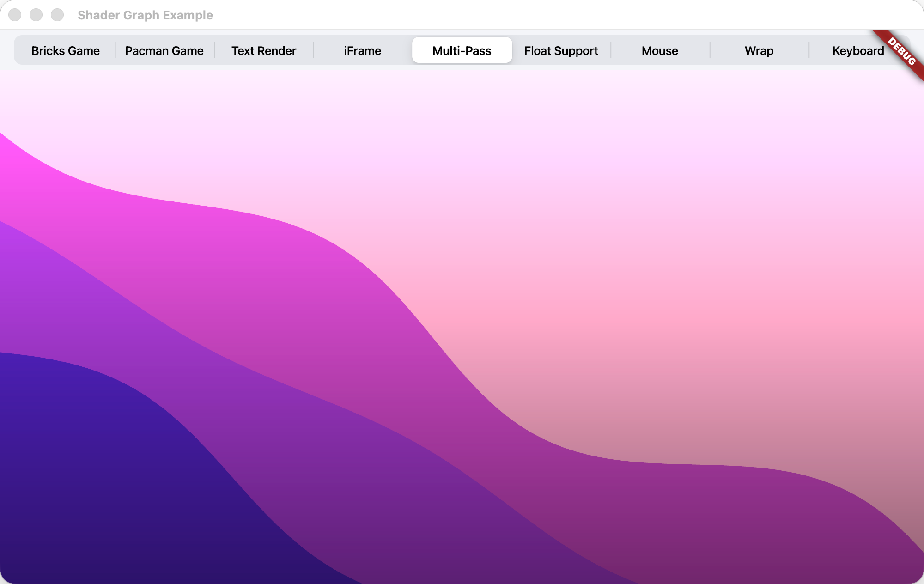The width and height of the screenshot is (924, 584).
Task: Click the dark indigo wave layer
Action: (92, 485)
